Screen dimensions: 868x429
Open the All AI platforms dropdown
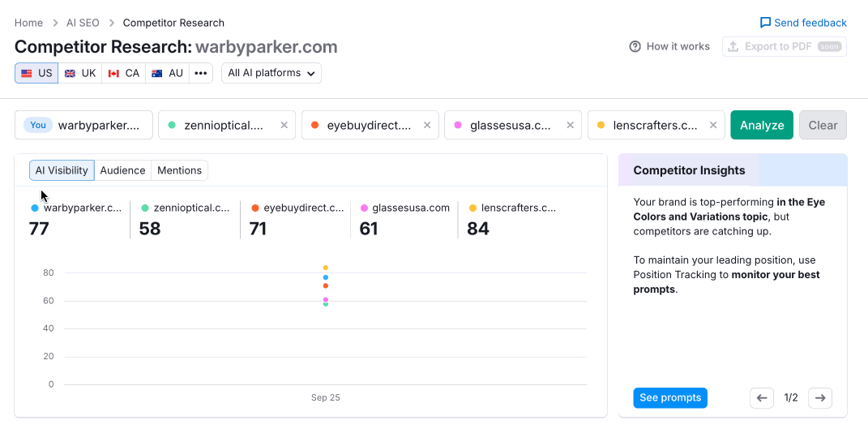coord(272,73)
